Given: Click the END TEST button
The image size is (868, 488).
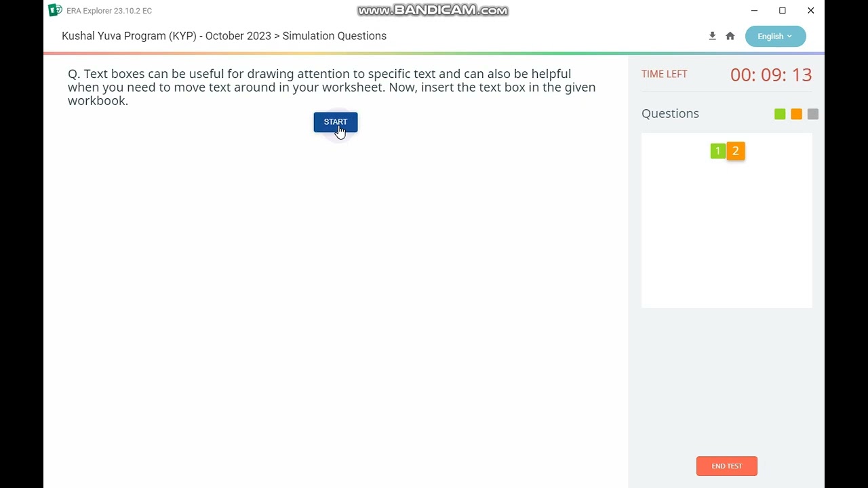Looking at the screenshot, I should (726, 466).
